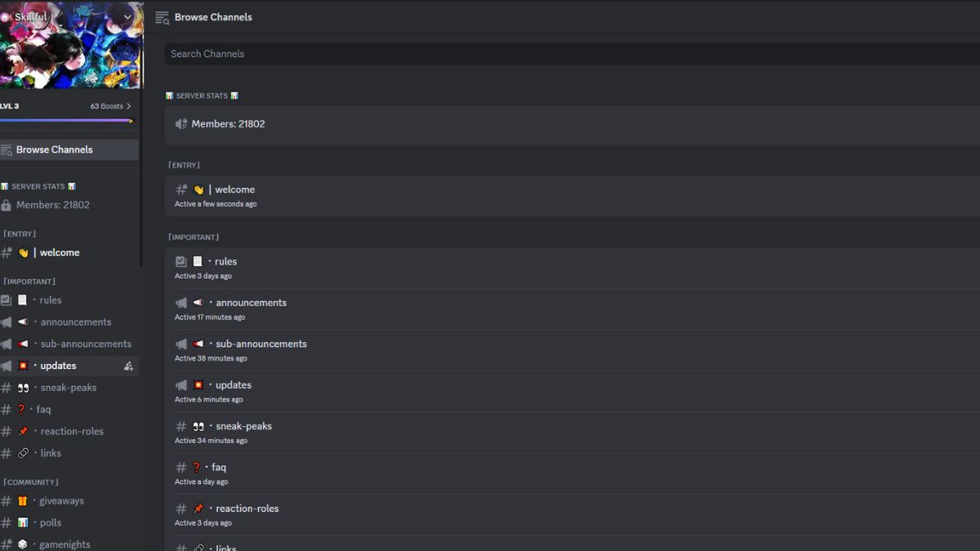This screenshot has height=551, width=980.
Task: Click the rules checklist icon in the main list
Action: (x=181, y=262)
